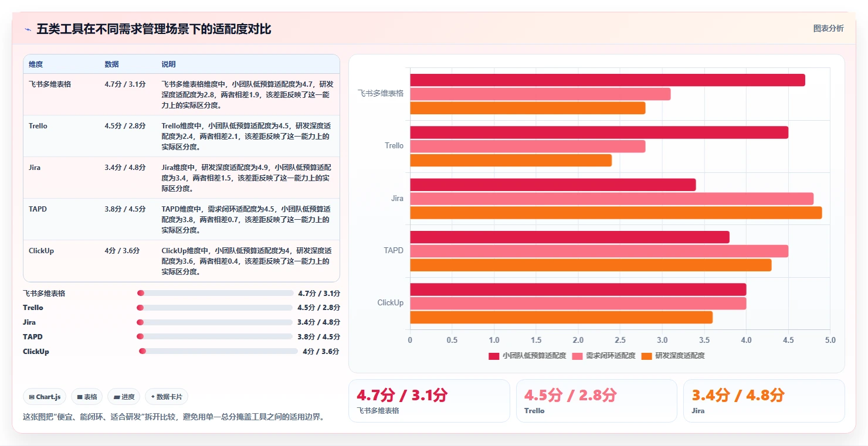Click the orange Trello bar in chart
The width and height of the screenshot is (868, 446).
(x=511, y=160)
